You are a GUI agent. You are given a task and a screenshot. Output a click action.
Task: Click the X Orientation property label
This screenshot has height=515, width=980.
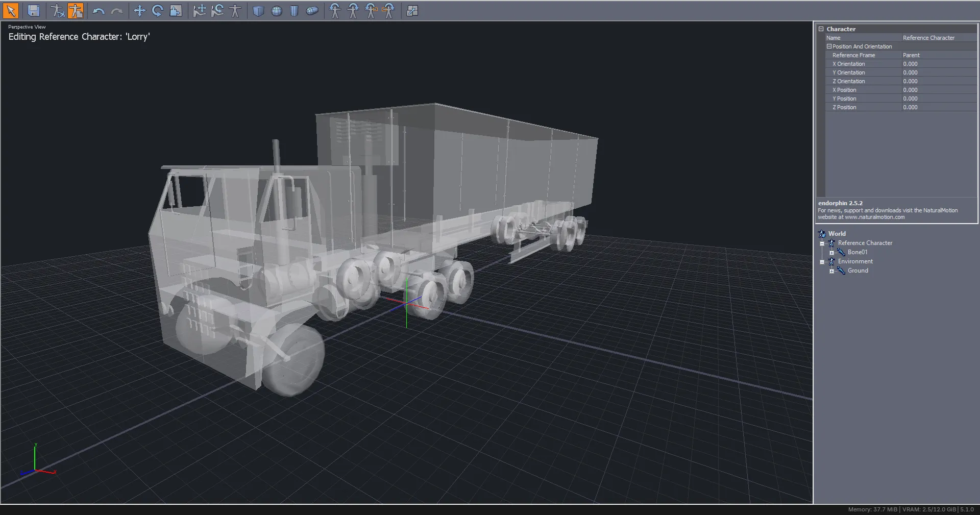[848, 64]
